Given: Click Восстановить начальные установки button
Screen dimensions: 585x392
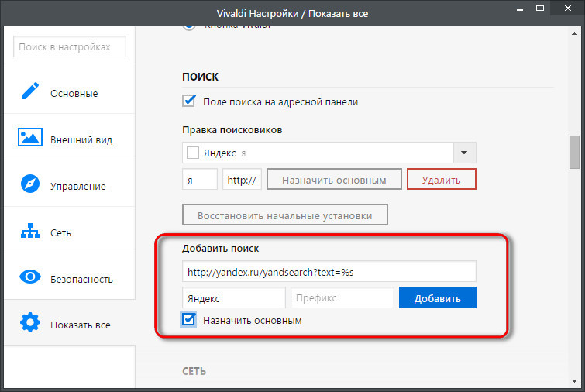Looking at the screenshot, I should point(285,215).
